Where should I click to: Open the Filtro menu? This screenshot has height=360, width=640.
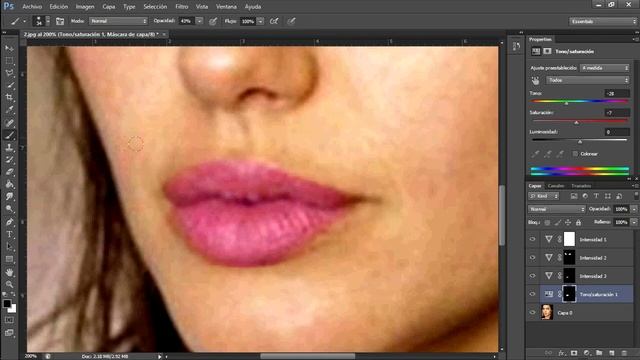tap(182, 7)
